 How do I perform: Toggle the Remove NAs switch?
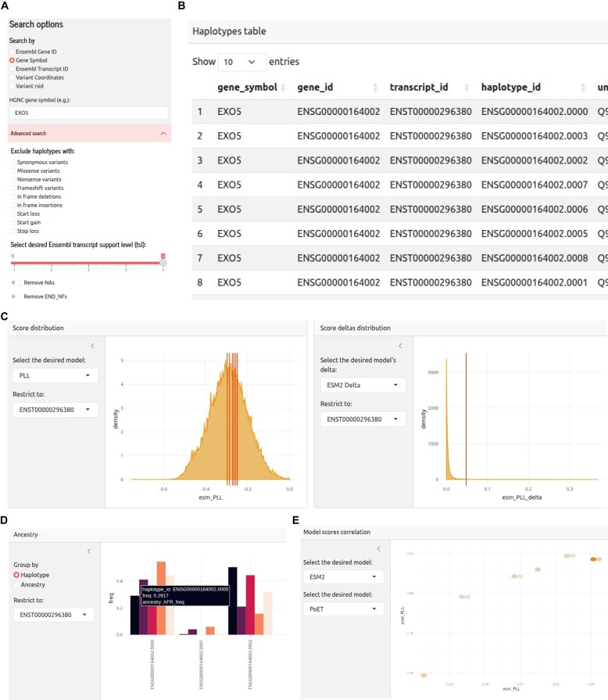click(x=15, y=282)
